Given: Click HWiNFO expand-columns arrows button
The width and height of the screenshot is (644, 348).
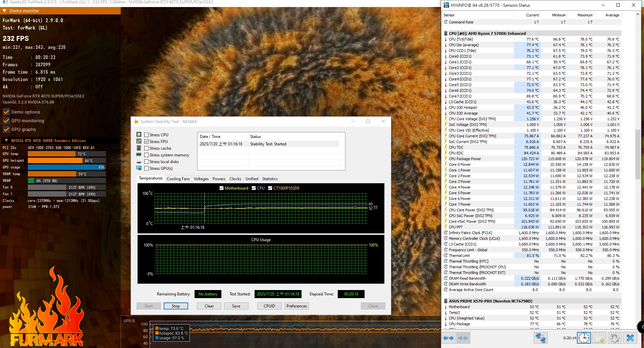Looking at the screenshot, I should pyautogui.click(x=448, y=338).
